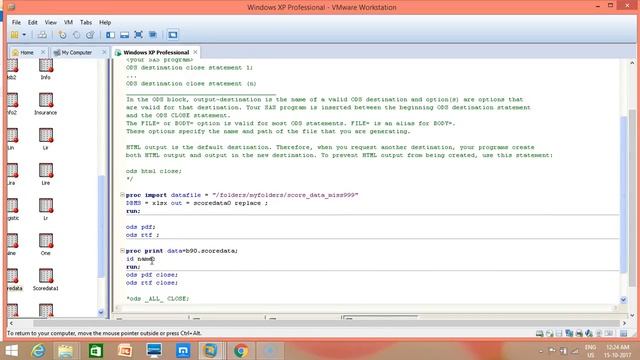Close the My Computer tab
640x360 pixels.
[x=104, y=52]
